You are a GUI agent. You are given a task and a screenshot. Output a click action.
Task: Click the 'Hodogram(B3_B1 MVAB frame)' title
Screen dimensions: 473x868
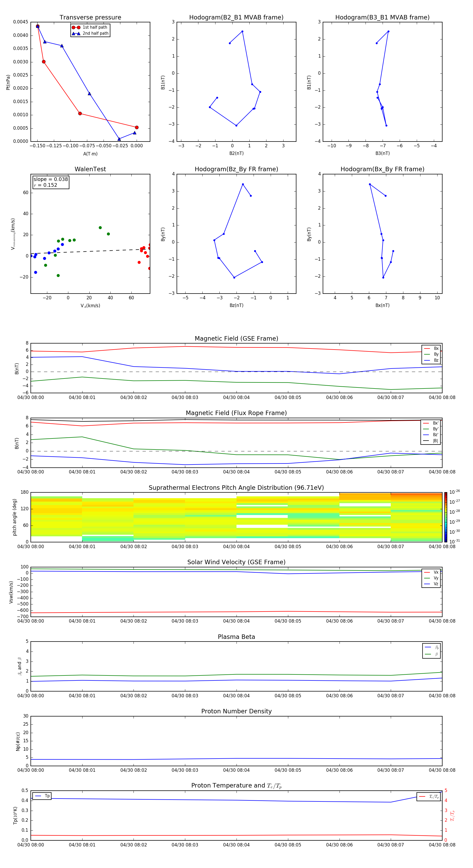(x=382, y=18)
